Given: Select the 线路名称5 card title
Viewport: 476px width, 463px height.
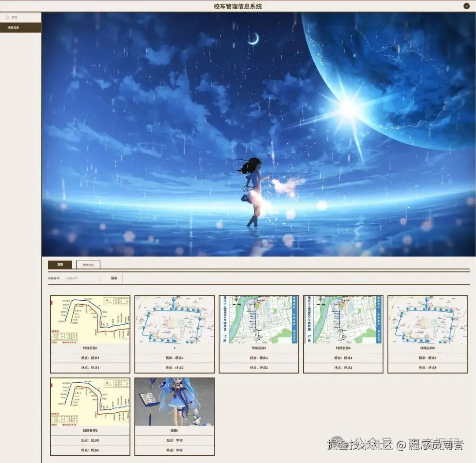Looking at the screenshot, I should (x=428, y=348).
